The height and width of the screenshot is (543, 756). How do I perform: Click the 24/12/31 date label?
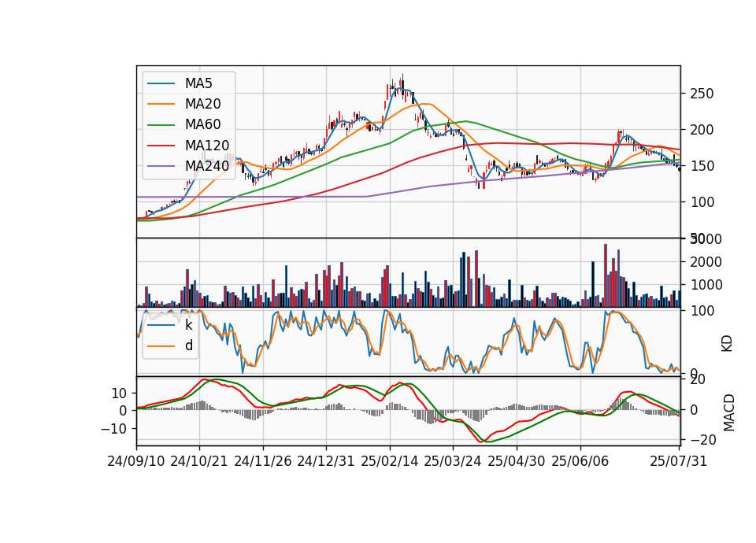pos(326,461)
